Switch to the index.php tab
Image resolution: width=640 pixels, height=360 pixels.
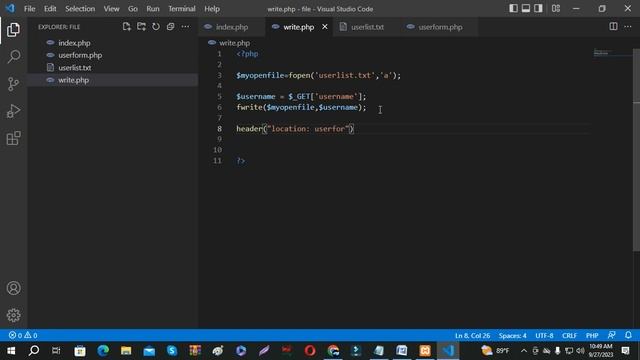pos(231,27)
